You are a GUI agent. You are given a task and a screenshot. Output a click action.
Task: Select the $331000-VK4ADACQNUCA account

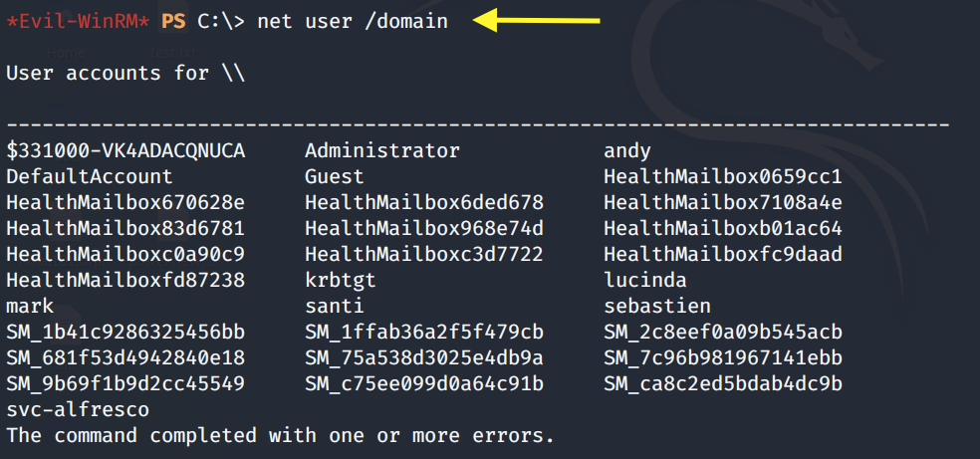tap(125, 150)
